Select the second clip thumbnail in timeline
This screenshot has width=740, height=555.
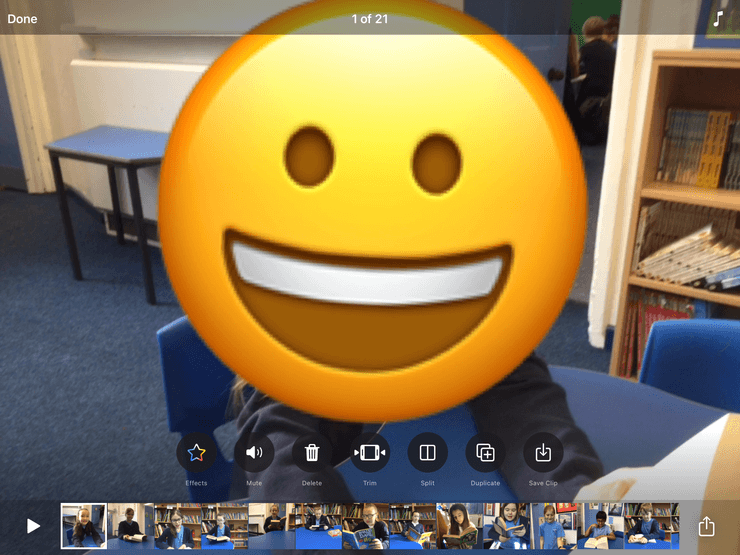[x=131, y=526]
